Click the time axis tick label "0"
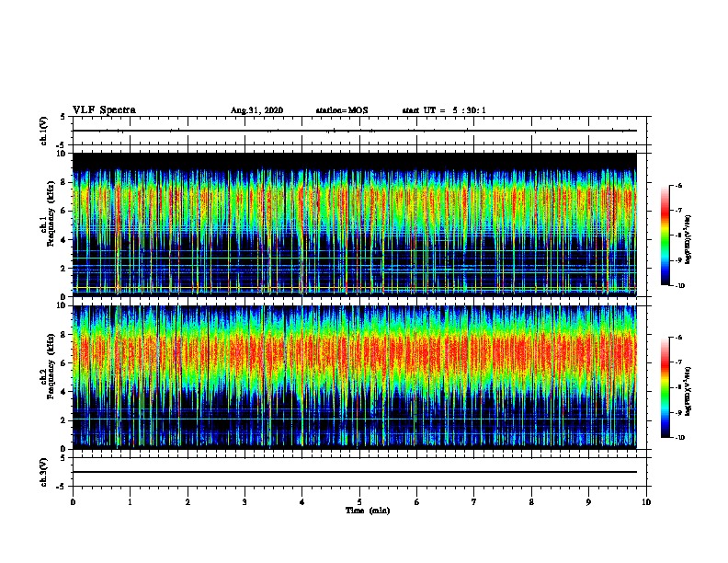This screenshot has width=728, height=563. (x=73, y=502)
